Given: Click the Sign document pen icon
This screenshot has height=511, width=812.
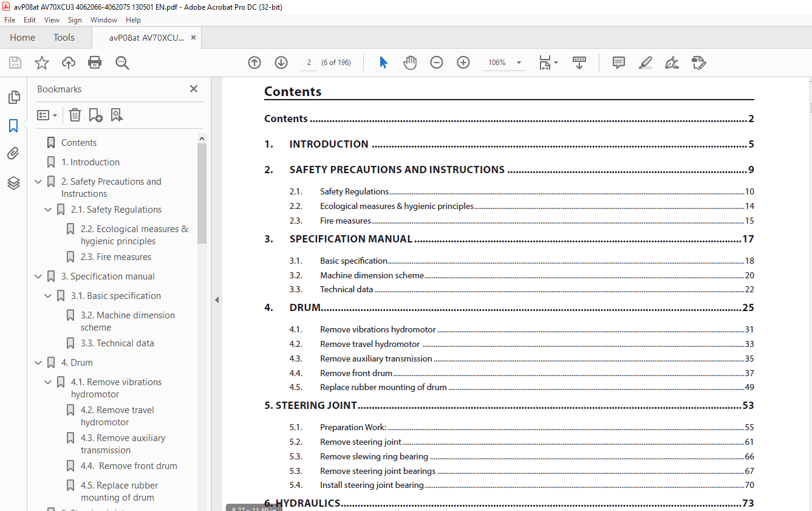Looking at the screenshot, I should point(672,63).
